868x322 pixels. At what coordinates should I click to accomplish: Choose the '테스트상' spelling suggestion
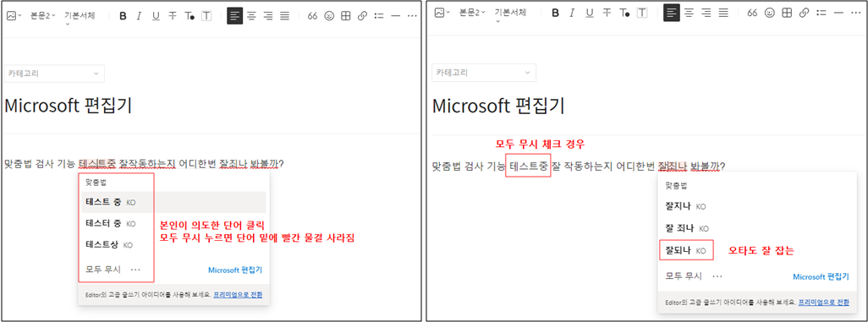tap(173, 244)
